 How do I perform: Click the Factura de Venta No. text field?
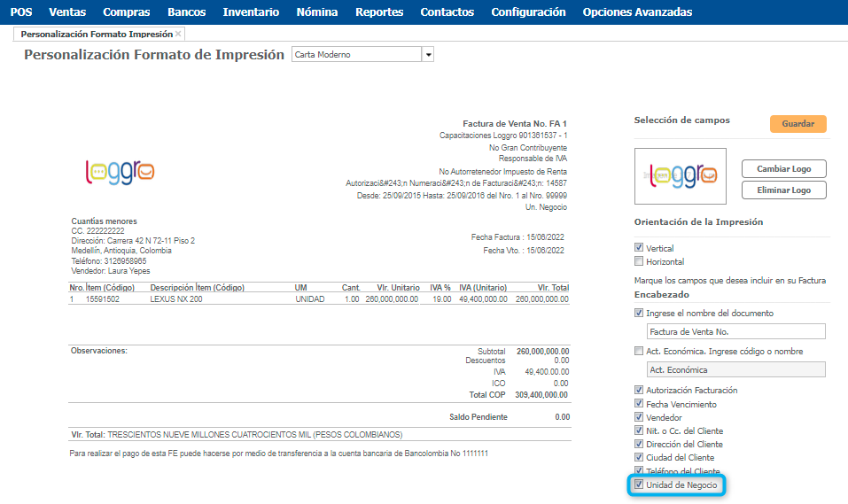tap(735, 331)
